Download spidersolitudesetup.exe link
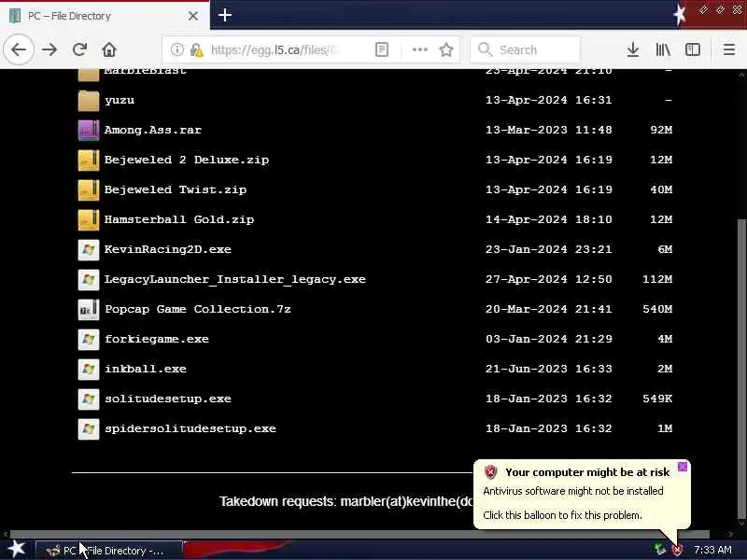 coord(190,428)
